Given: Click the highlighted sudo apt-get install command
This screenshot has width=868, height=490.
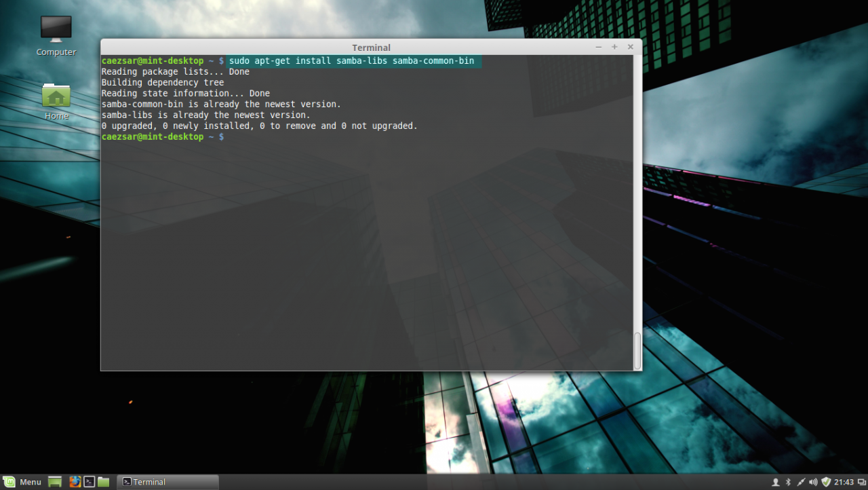Looking at the screenshot, I should point(351,61).
